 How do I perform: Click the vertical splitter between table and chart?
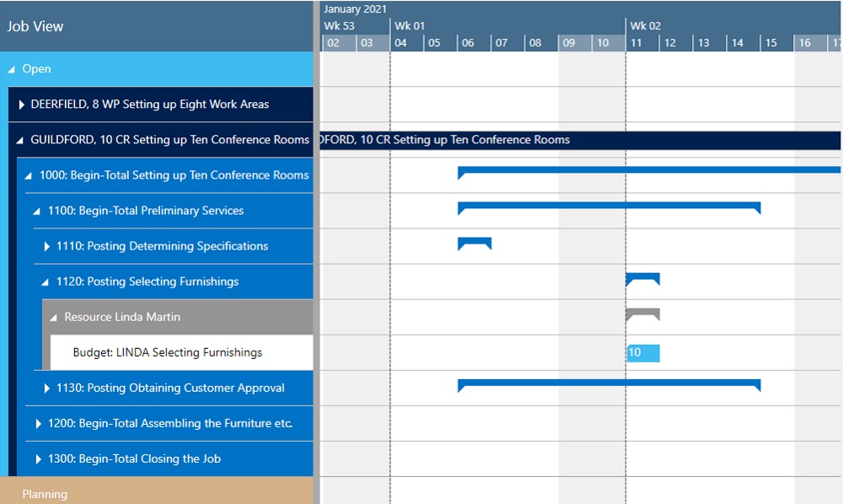click(x=317, y=252)
